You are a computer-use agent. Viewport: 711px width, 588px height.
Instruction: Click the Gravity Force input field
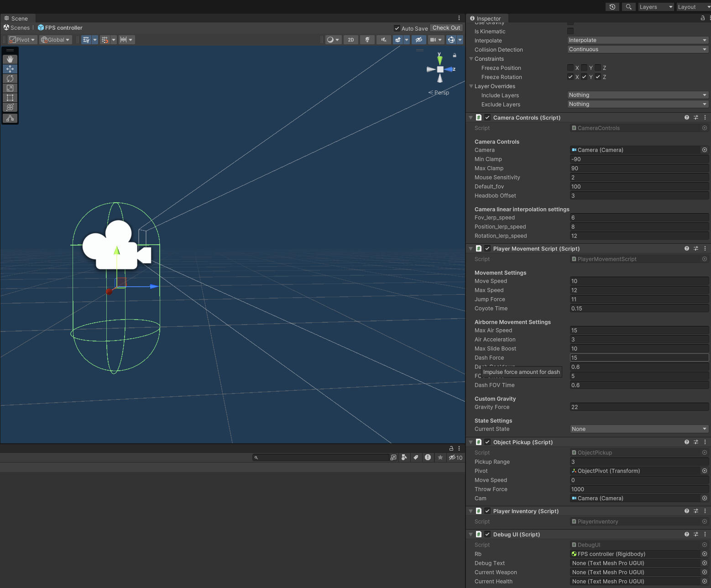point(638,407)
